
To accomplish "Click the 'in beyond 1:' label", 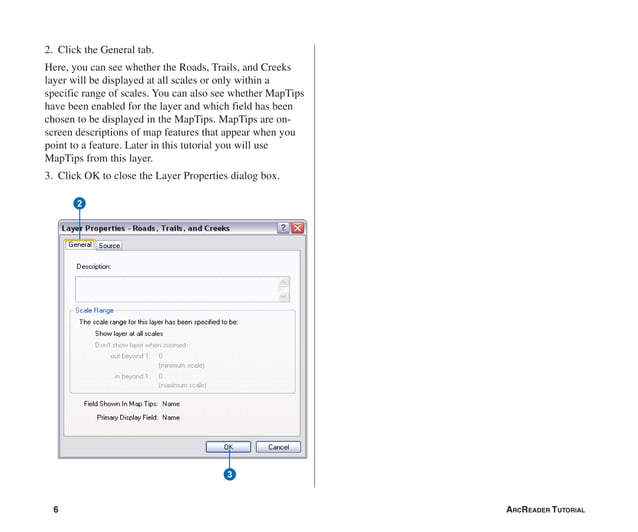I will point(132,376).
